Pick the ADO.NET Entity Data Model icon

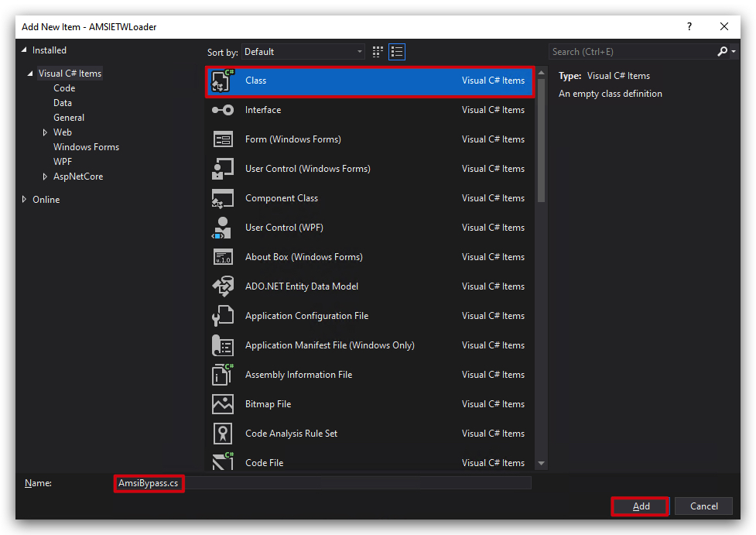[x=223, y=286]
